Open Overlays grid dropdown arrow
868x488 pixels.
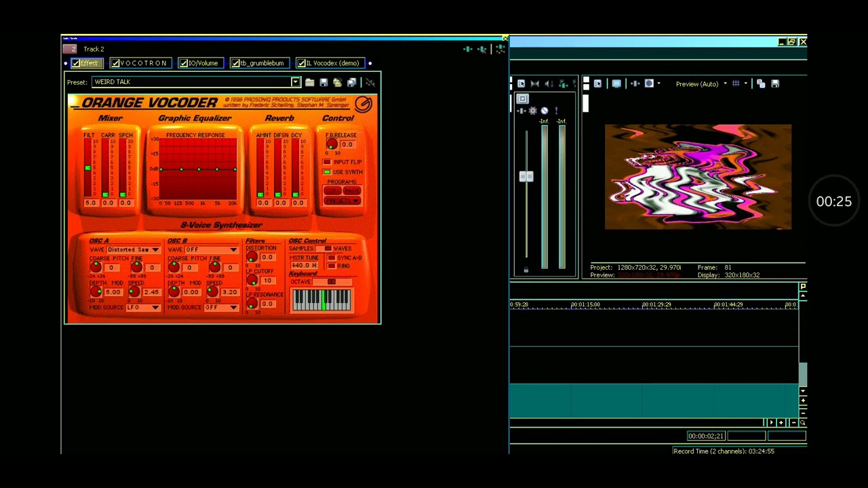(x=745, y=84)
